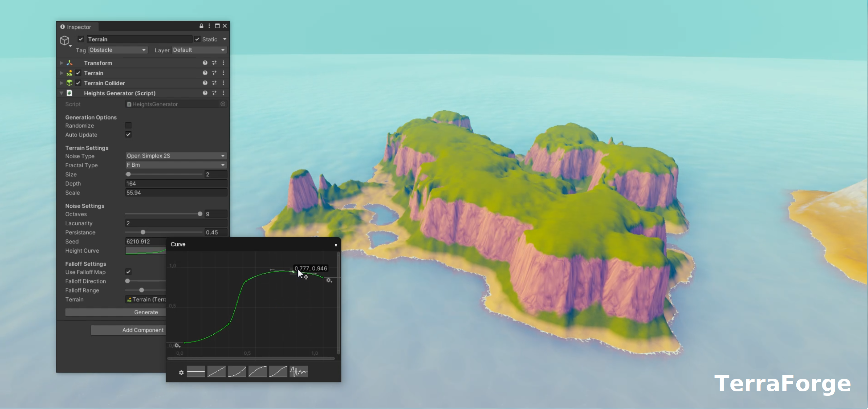The image size is (868, 409).
Task: Open Heights Generator kebab menu
Action: pyautogui.click(x=223, y=93)
